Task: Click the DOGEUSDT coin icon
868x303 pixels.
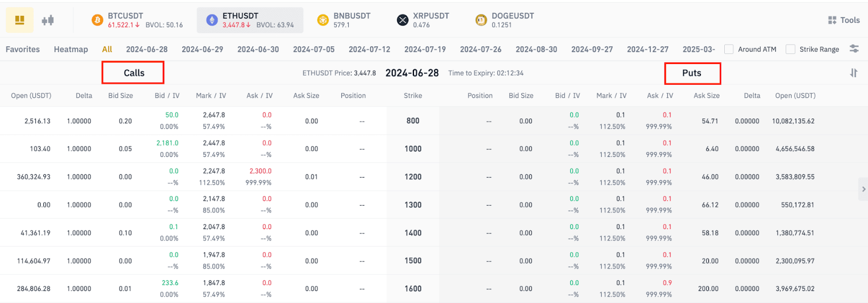Action: [x=481, y=21]
